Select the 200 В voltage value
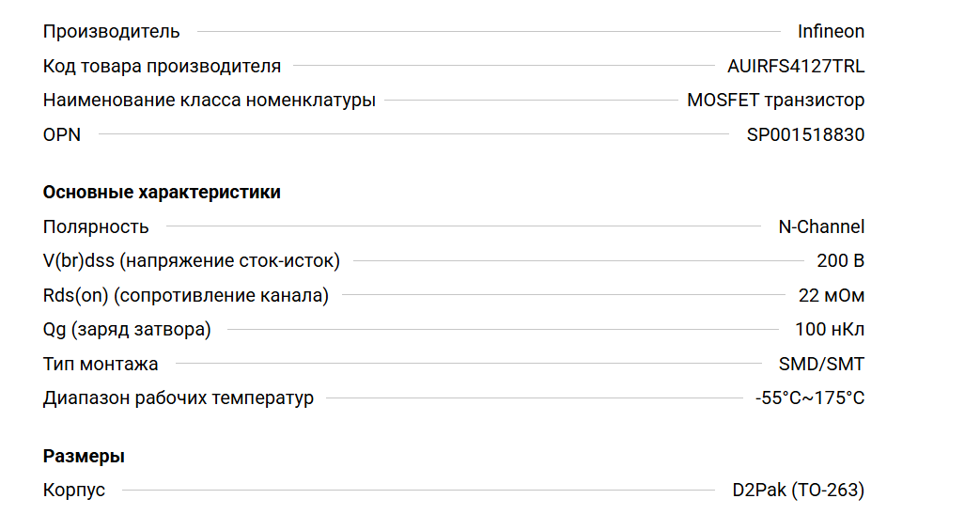 point(840,260)
